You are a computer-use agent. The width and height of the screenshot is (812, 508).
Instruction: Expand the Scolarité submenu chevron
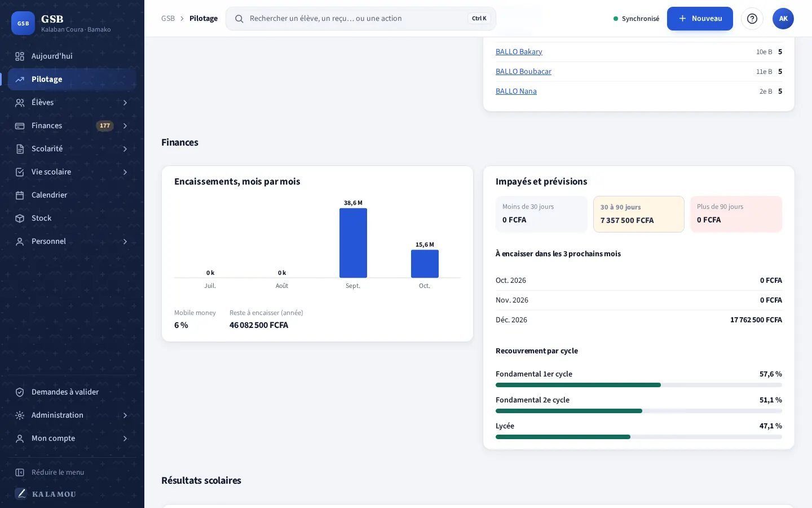point(125,149)
